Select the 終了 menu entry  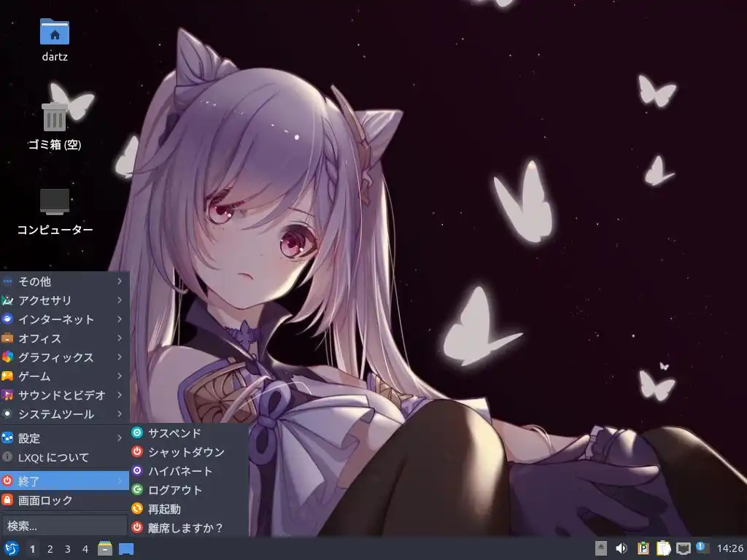point(64,481)
